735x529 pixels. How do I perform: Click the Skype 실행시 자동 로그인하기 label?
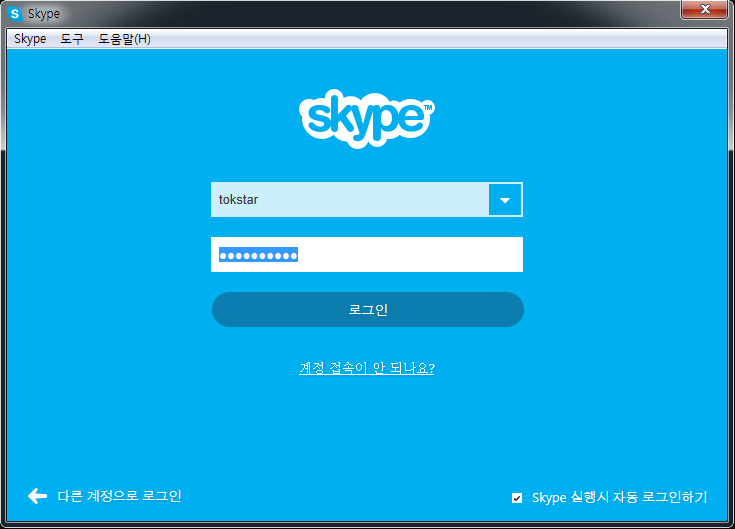tap(619, 497)
